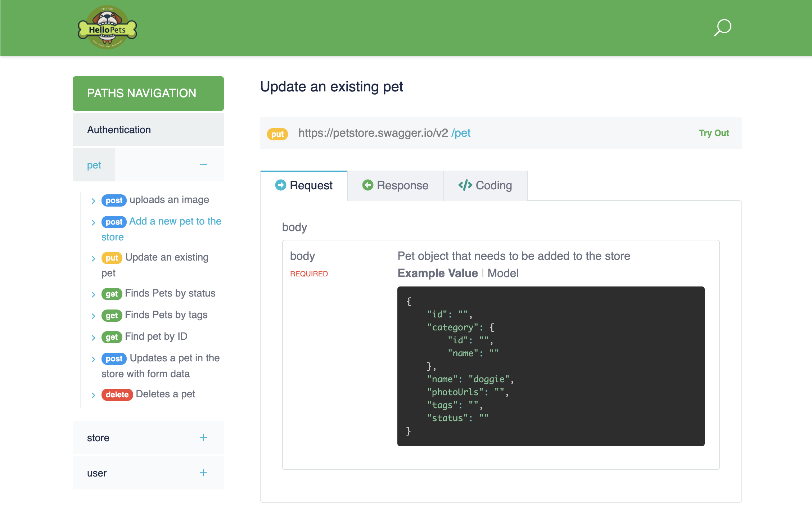Switch to the Response tab
Image resolution: width=812 pixels, height=524 pixels.
coord(402,185)
